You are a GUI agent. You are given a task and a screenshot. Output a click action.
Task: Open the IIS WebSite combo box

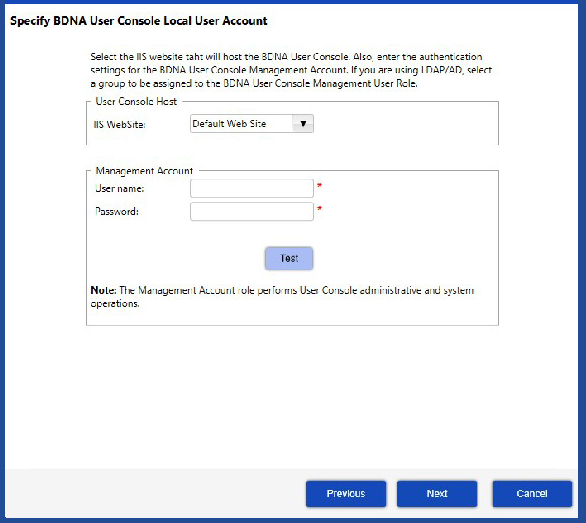tap(252, 124)
